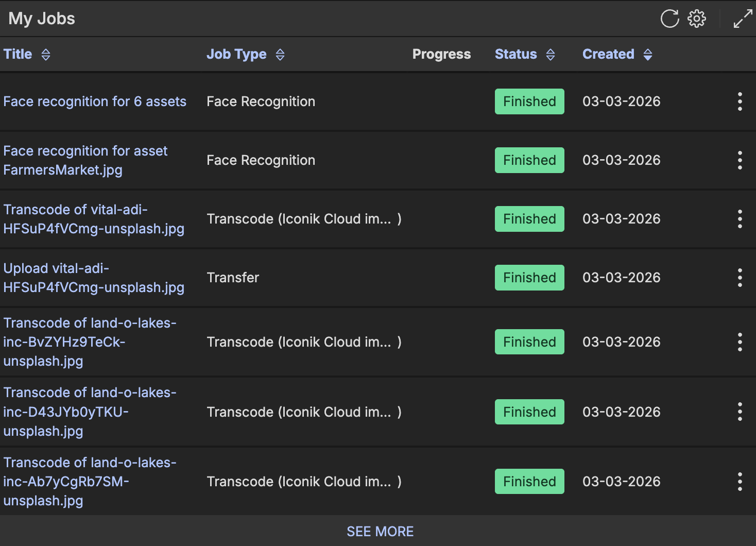The height and width of the screenshot is (546, 756).
Task: Open Face recognition for asset FarmersMarket.jpg link
Action: (x=85, y=160)
